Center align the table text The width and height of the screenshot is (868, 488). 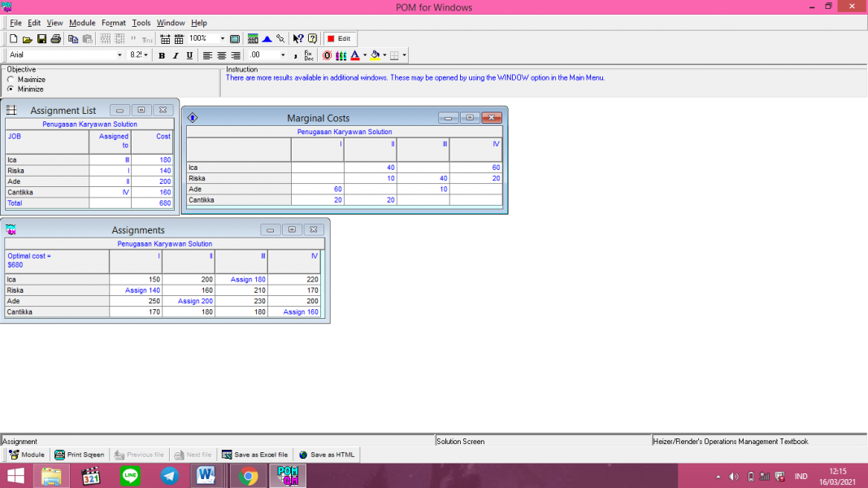coord(222,55)
